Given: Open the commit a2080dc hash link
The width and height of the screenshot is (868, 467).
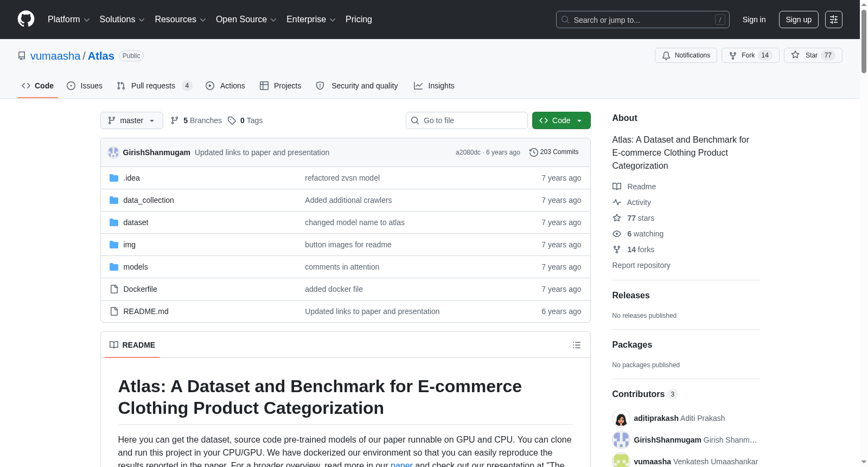Looking at the screenshot, I should tap(468, 152).
